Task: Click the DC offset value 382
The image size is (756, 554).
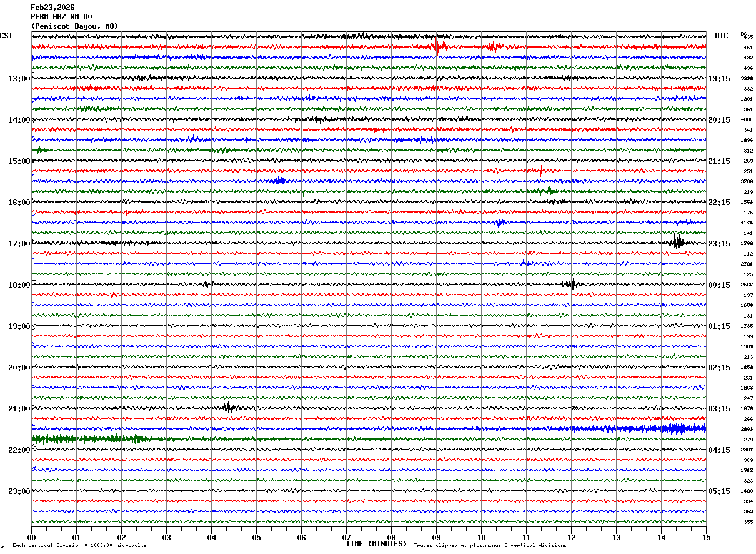Action: point(748,89)
